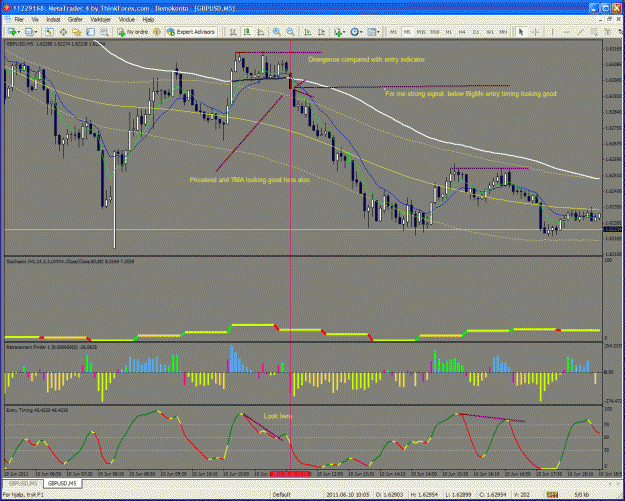The image size is (625, 501).
Task: Click the 'Look here' label in Entry Timing panel
Action: point(278,416)
